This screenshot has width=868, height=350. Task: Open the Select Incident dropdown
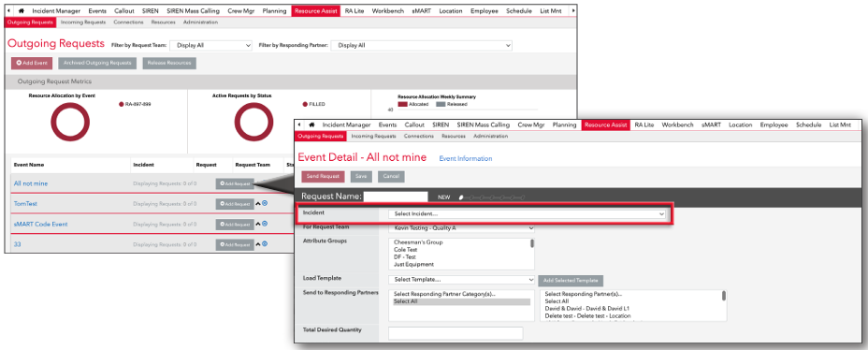point(528,213)
